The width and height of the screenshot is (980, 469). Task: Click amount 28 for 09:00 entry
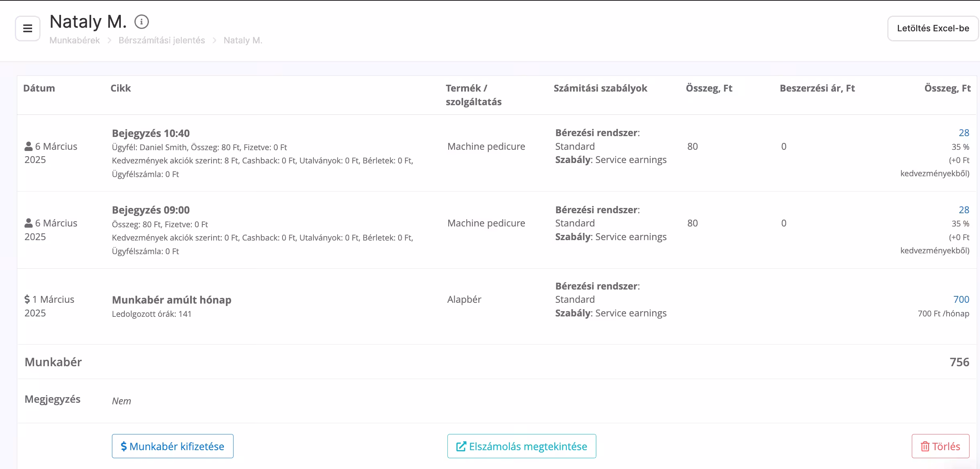(964, 210)
